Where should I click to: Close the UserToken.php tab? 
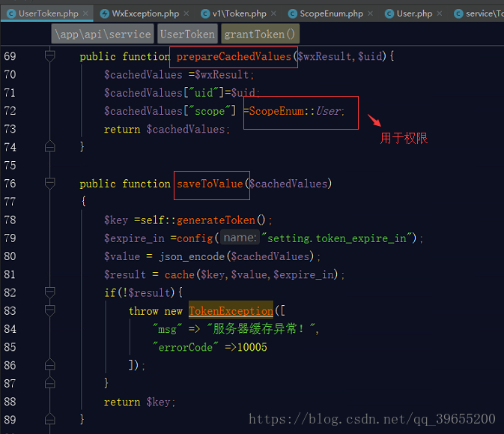[x=85, y=13]
